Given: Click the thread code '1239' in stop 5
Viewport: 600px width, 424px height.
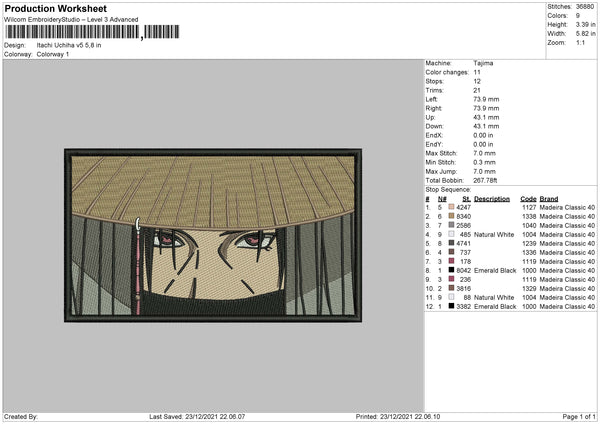Looking at the screenshot, I should [529, 243].
